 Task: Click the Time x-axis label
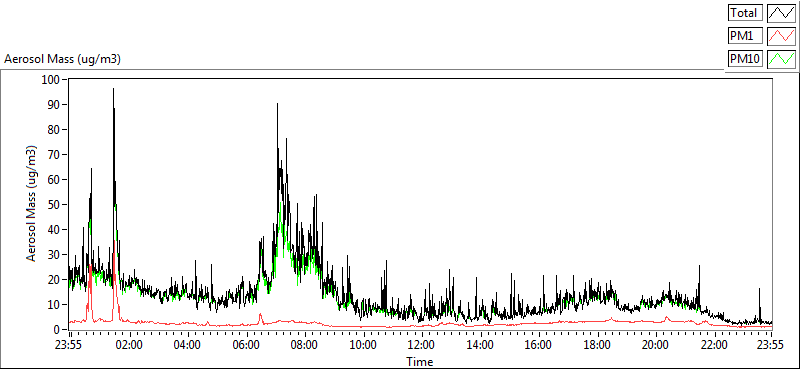coord(420,362)
